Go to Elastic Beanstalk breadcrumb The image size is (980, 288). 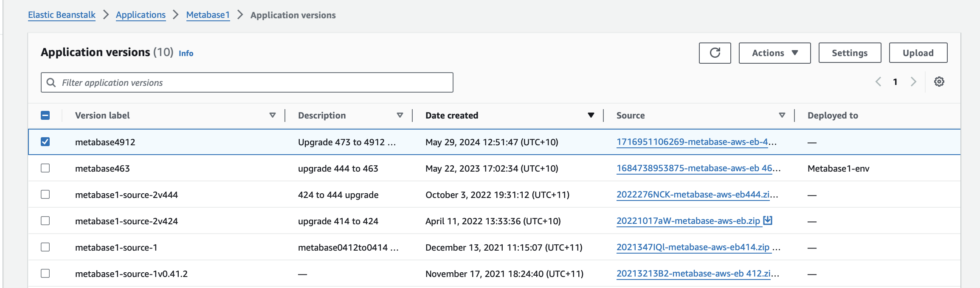(62, 15)
